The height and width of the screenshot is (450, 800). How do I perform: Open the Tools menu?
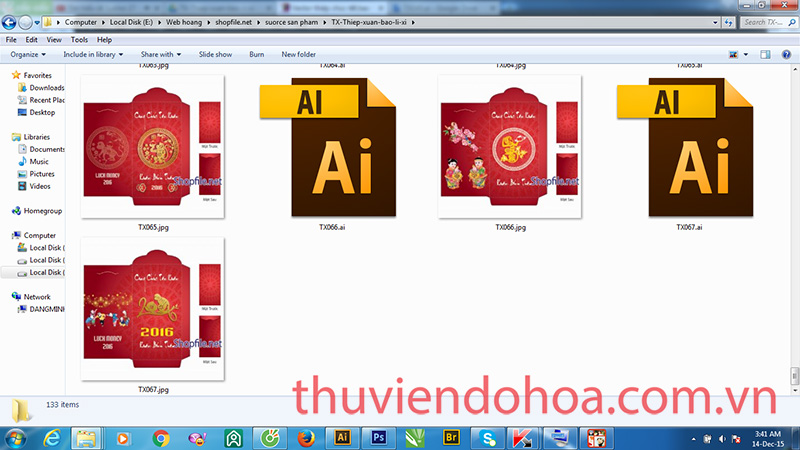point(79,40)
